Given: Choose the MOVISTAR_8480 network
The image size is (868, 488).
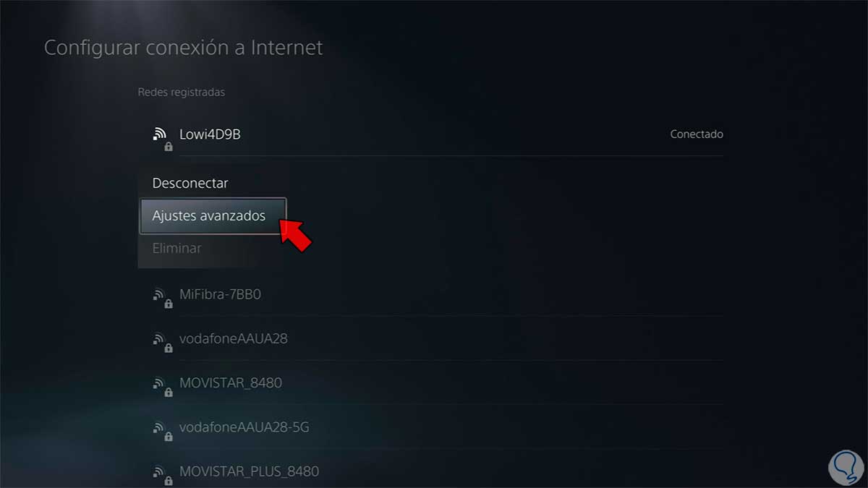Looking at the screenshot, I should 231,383.
